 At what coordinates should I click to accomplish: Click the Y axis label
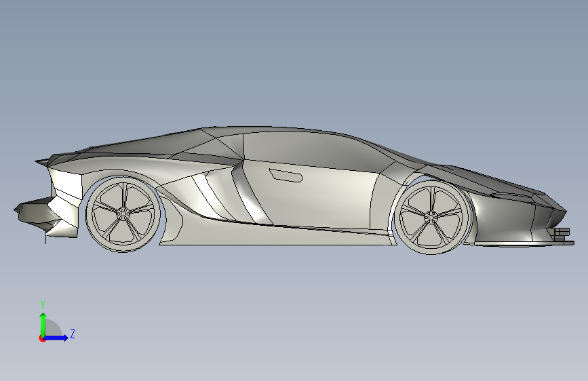43,304
